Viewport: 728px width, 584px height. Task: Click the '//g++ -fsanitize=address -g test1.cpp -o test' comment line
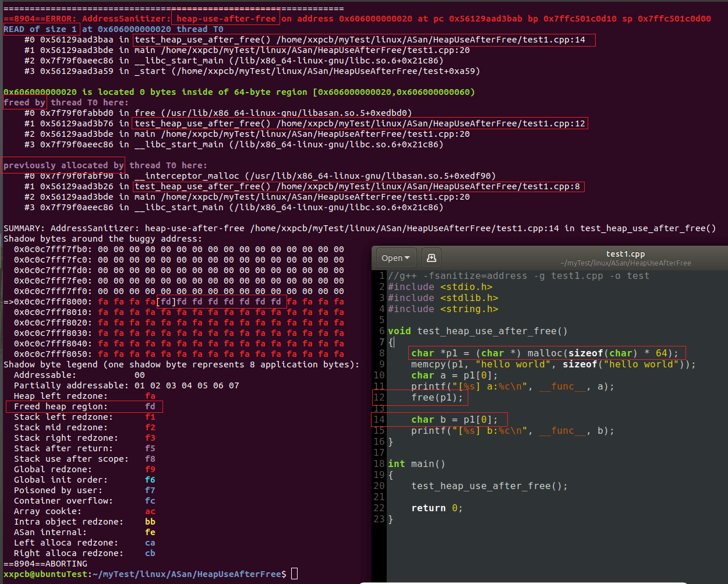pos(518,276)
